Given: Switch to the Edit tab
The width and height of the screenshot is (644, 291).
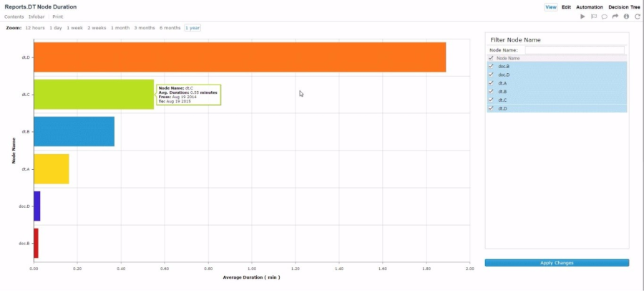Looking at the screenshot, I should 566,7.
